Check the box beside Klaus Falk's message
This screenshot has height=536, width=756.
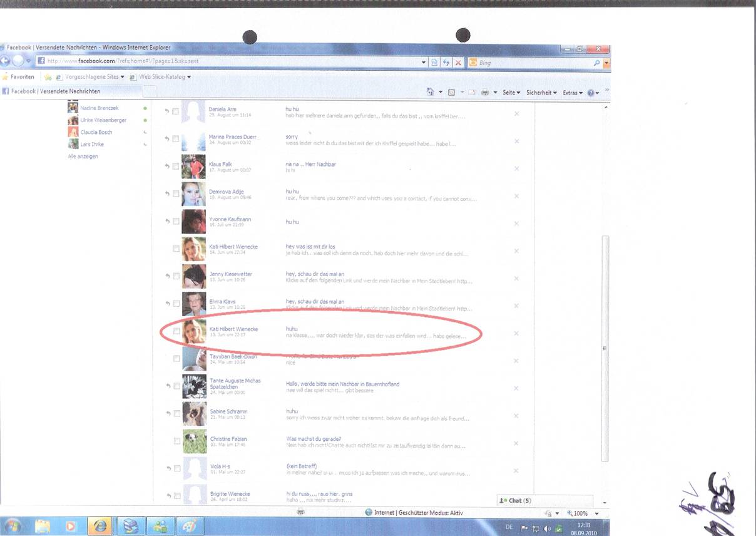click(x=176, y=167)
